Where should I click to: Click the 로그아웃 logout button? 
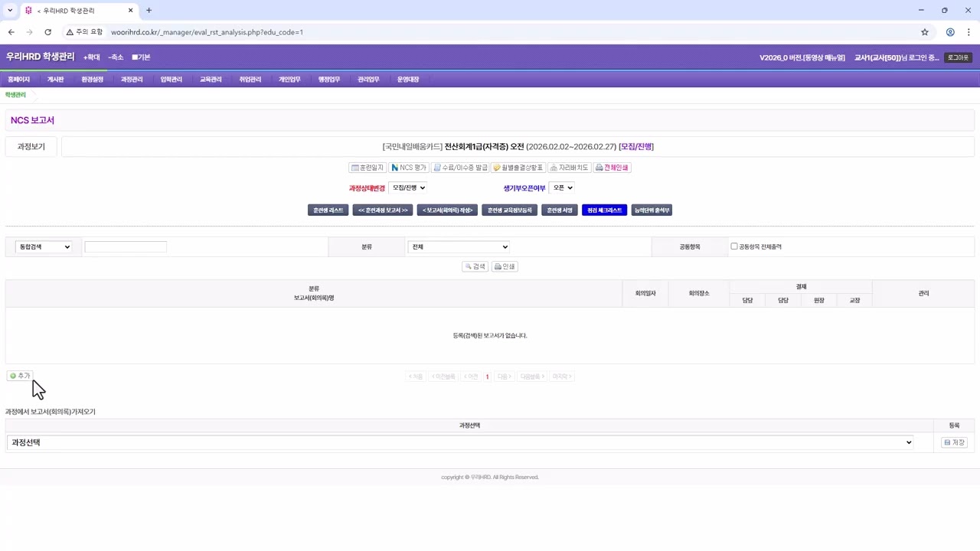tap(958, 57)
